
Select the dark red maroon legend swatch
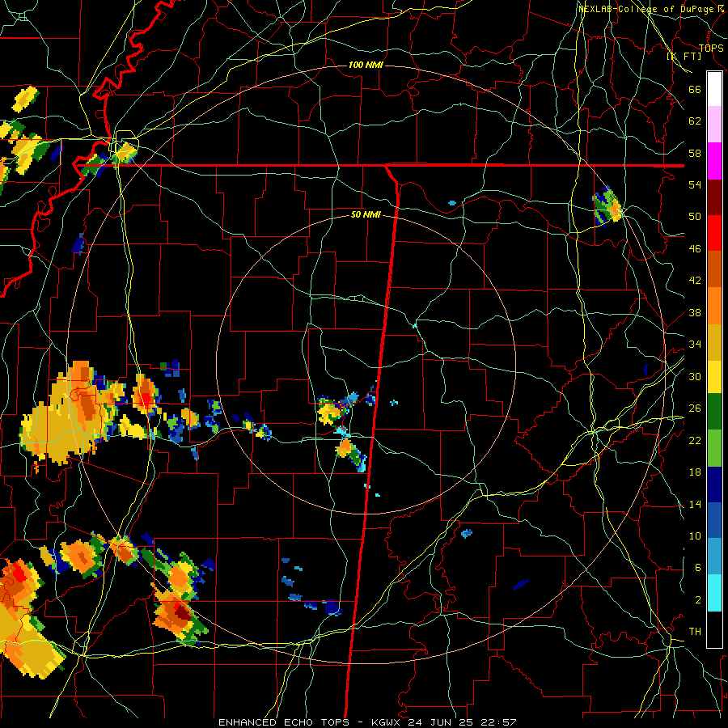tap(714, 197)
